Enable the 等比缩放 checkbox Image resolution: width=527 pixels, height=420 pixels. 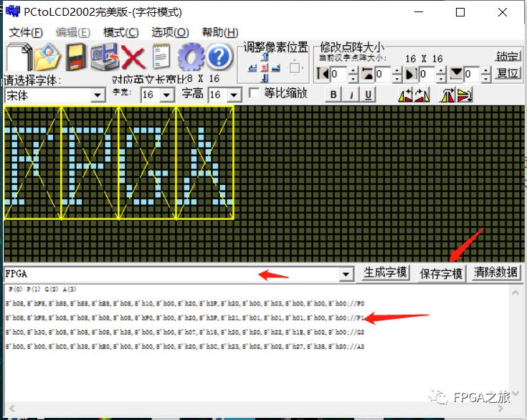coord(254,93)
